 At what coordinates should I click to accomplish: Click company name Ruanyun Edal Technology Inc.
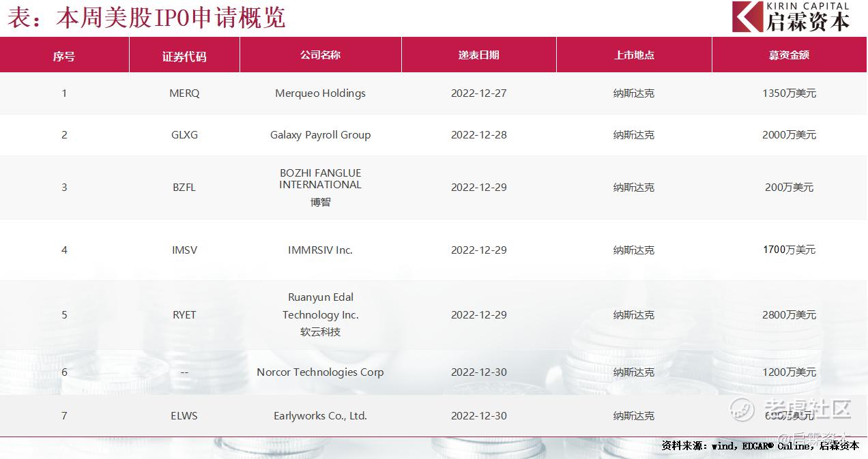pos(320,306)
